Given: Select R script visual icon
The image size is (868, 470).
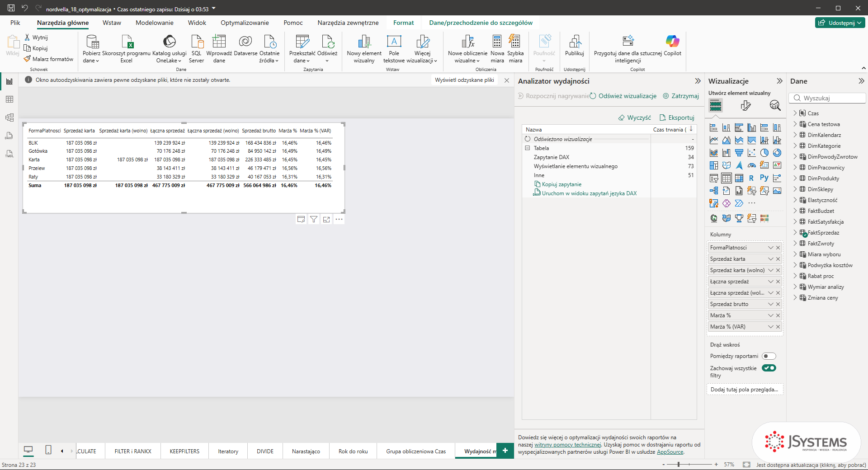Looking at the screenshot, I should pos(751,178).
